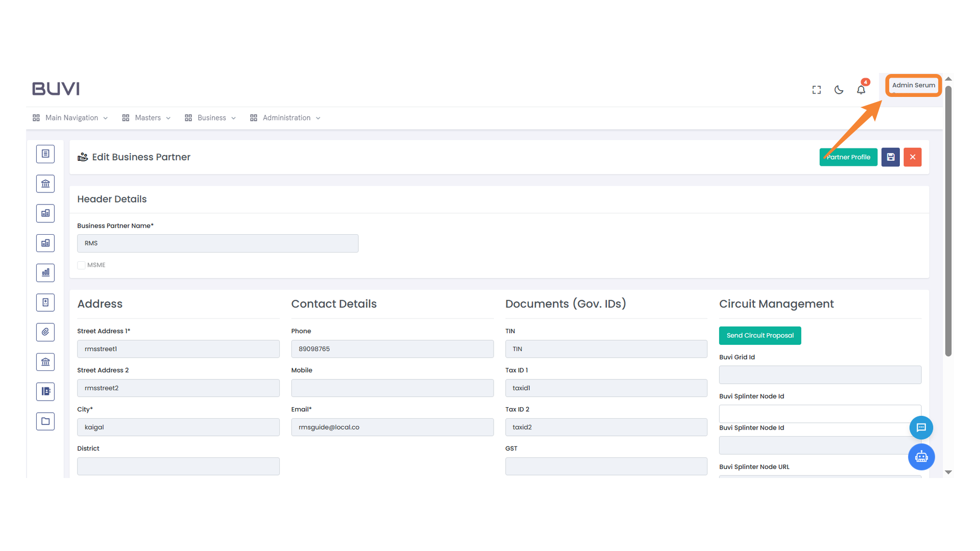Click inside the District input field
This screenshot has width=980, height=551.
[178, 466]
